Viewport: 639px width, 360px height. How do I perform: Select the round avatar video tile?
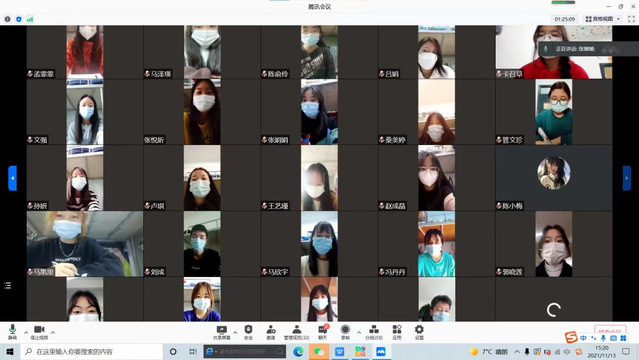[554, 173]
